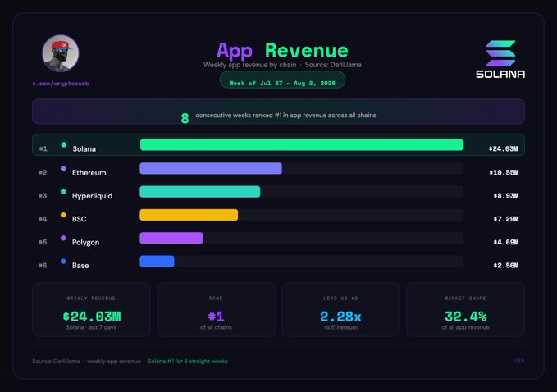Click the App Revenue title
Screen dimensions: 557x392
click(x=282, y=50)
